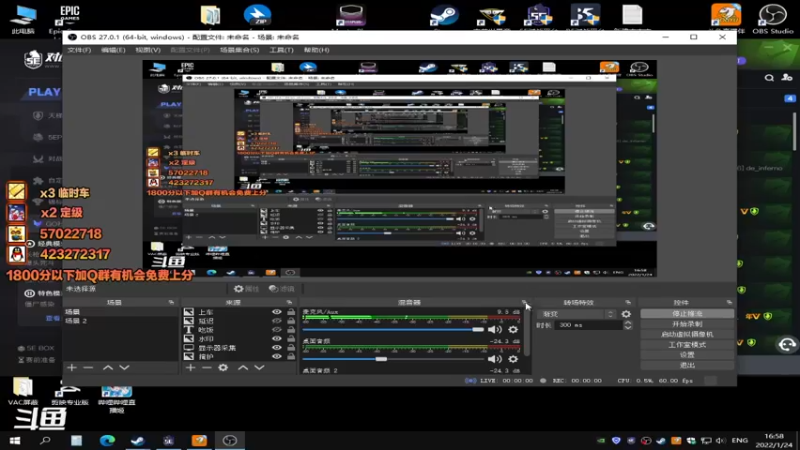Toggle visibility of the 水印 source

point(277,338)
